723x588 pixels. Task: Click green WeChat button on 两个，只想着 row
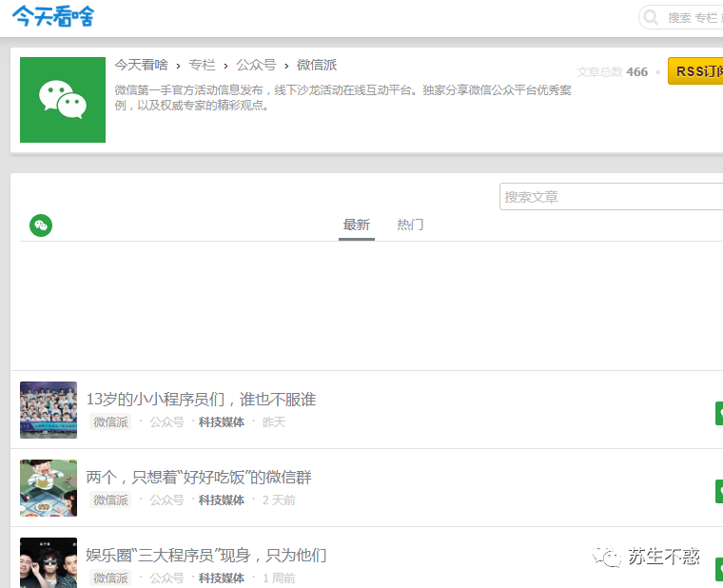(x=719, y=491)
